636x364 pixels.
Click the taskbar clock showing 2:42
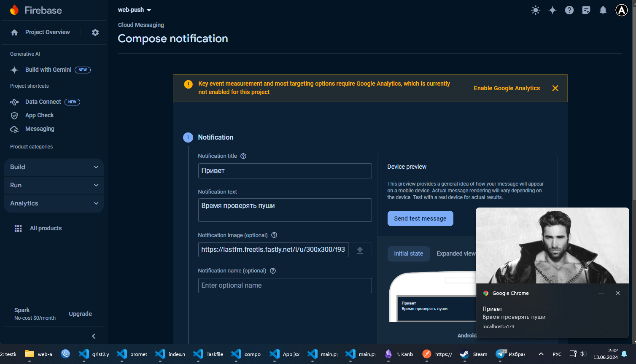click(606, 354)
